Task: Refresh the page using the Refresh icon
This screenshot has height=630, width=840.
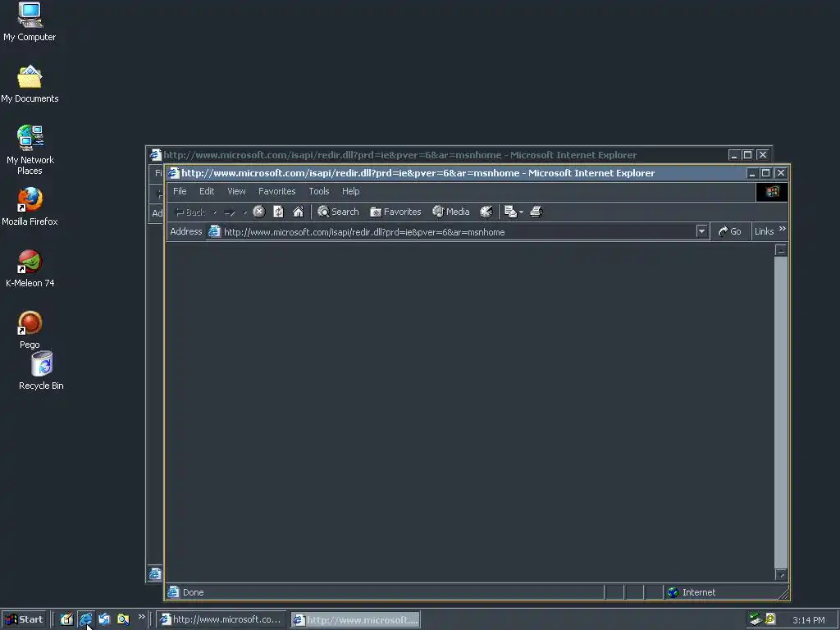Action: [279, 212]
